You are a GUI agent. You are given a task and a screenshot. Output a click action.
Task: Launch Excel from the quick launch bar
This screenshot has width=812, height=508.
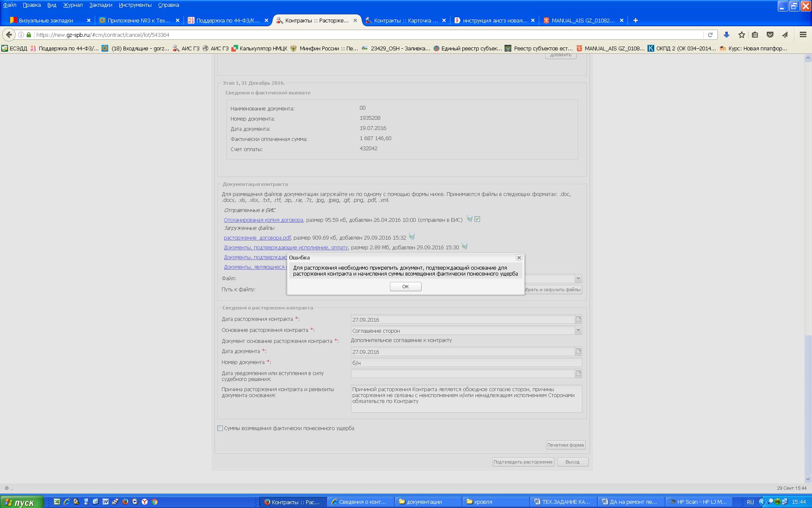pos(57,502)
